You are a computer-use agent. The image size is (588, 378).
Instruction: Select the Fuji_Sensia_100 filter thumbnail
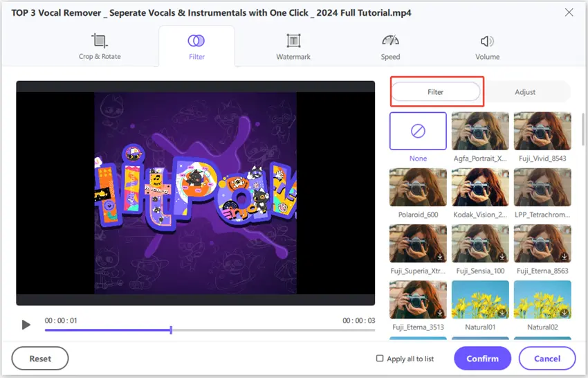pyautogui.click(x=480, y=244)
